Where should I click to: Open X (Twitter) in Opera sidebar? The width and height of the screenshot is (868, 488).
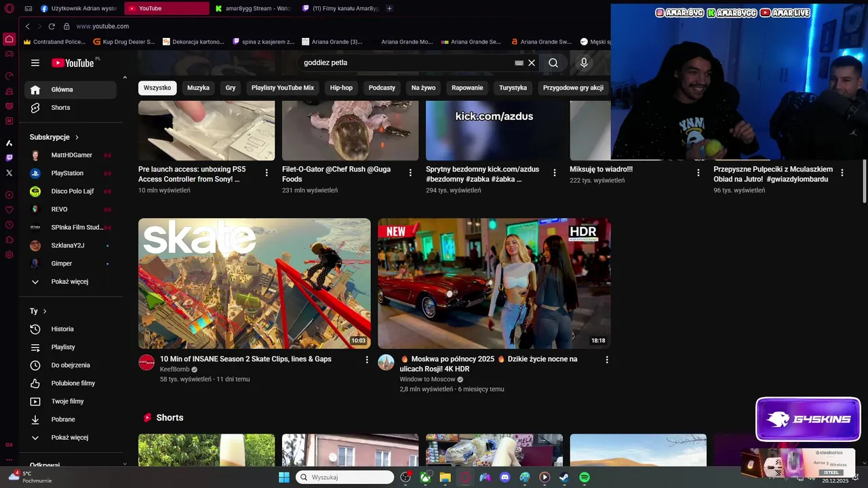click(9, 173)
